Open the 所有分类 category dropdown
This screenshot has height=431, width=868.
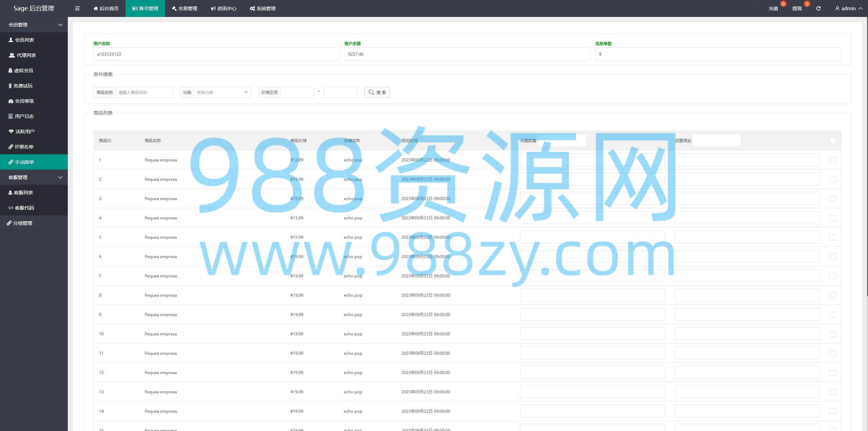click(x=222, y=92)
